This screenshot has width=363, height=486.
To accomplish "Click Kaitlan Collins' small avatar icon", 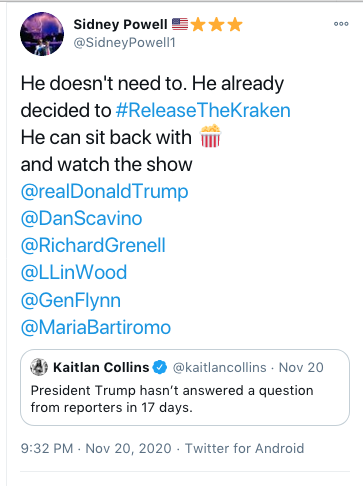I will tap(39, 367).
